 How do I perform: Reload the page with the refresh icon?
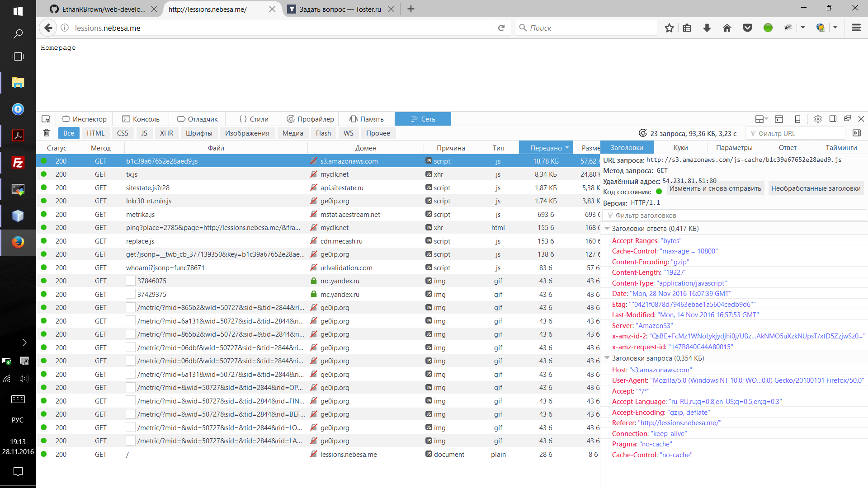(501, 28)
